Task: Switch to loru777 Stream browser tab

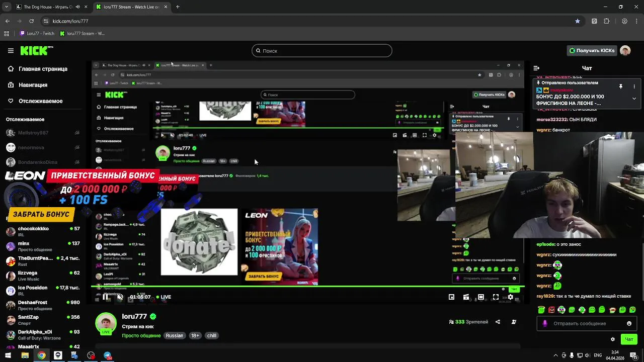Action: click(131, 7)
